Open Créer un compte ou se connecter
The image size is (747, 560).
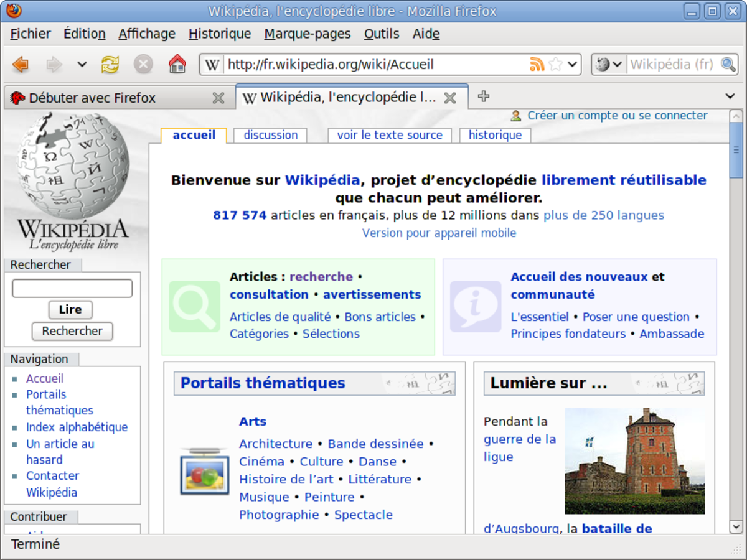click(x=618, y=116)
